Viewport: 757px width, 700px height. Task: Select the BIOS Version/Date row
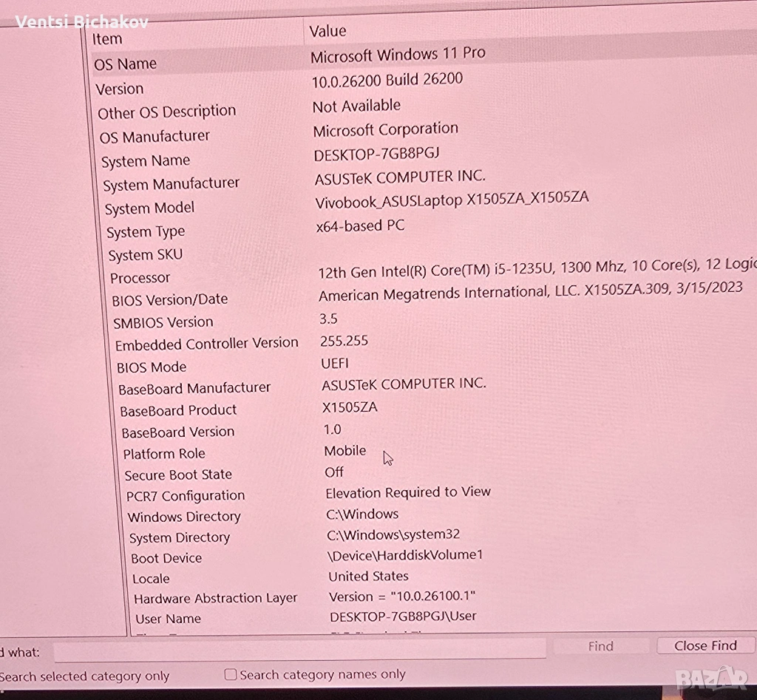(169, 300)
